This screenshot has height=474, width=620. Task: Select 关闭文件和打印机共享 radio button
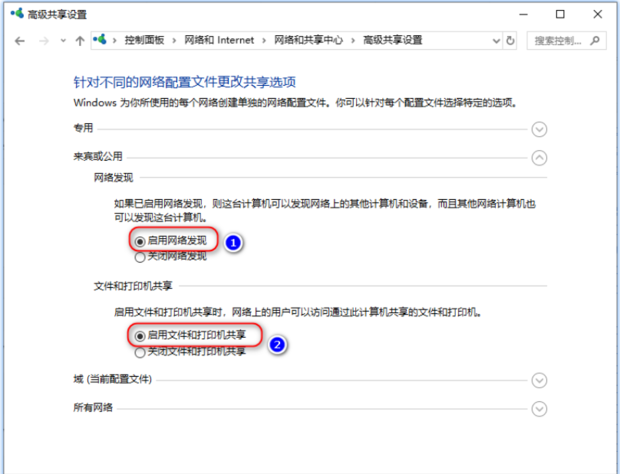click(x=140, y=353)
